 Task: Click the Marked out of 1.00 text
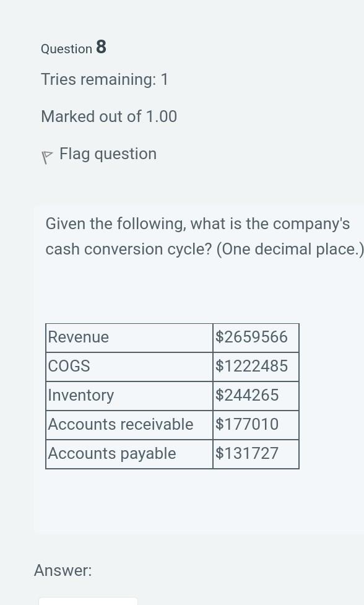pyautogui.click(x=109, y=116)
